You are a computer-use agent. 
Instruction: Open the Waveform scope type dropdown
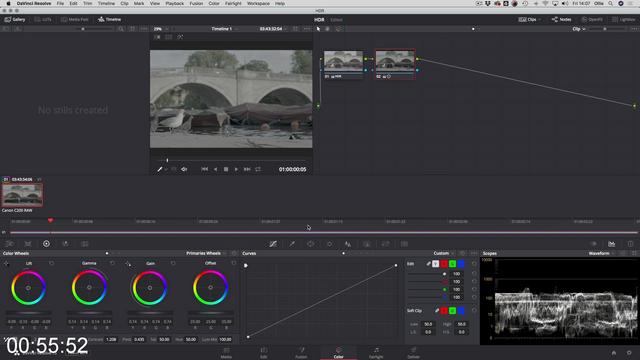602,253
